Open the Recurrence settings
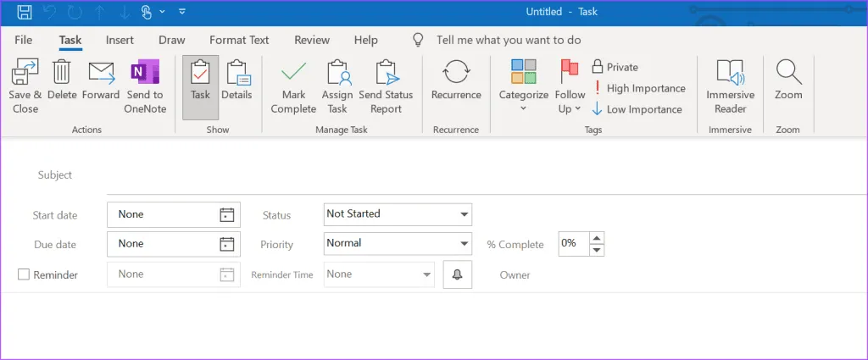Screen dimensions: 868x360 click(x=456, y=75)
